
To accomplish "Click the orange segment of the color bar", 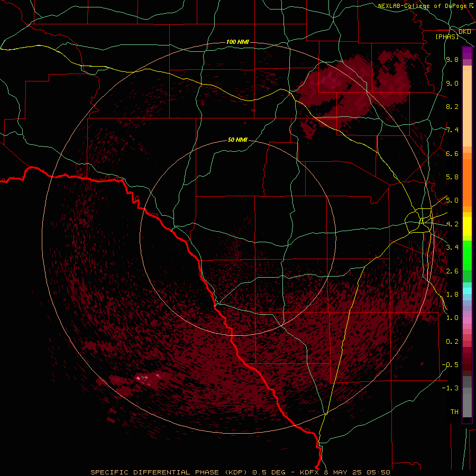I will [x=467, y=183].
